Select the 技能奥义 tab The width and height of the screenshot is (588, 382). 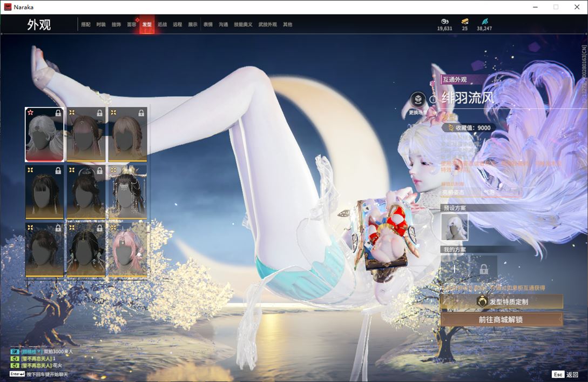pyautogui.click(x=243, y=25)
